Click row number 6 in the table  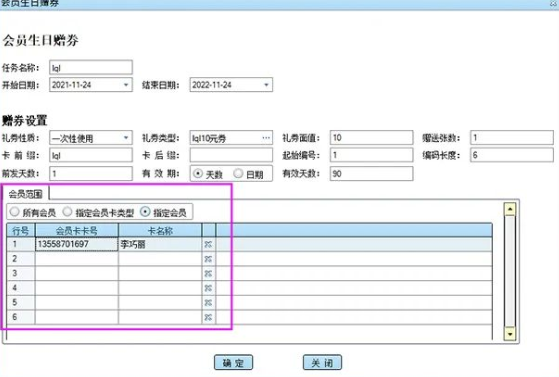point(21,317)
